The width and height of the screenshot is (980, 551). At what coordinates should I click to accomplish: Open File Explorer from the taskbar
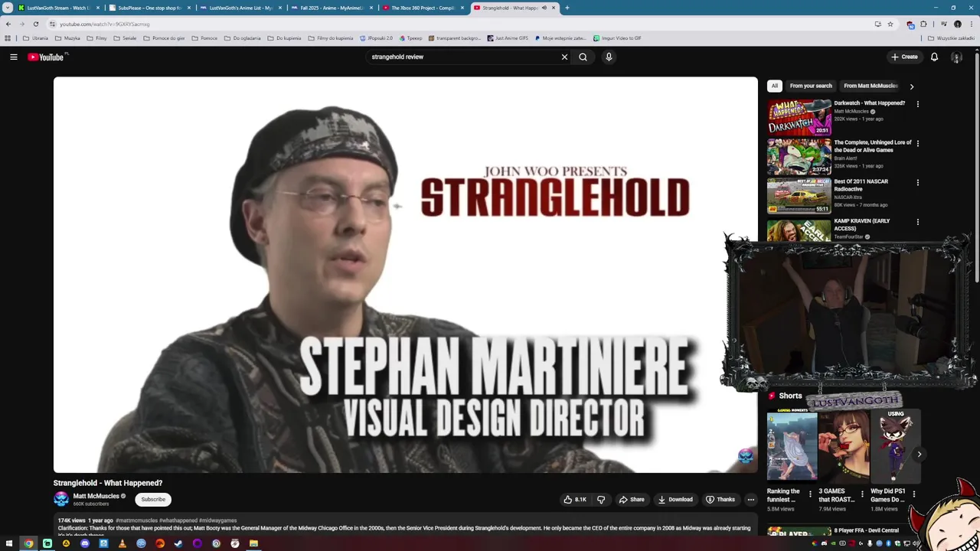point(253,543)
